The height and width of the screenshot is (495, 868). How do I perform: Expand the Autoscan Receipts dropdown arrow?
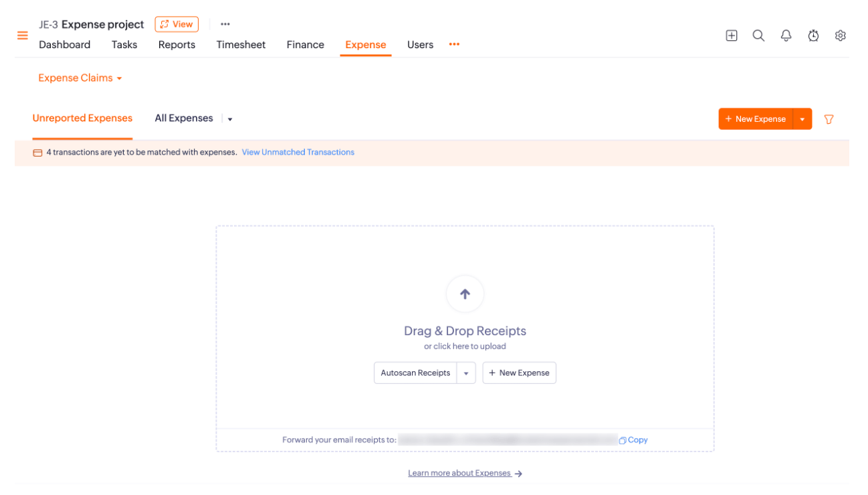(466, 373)
